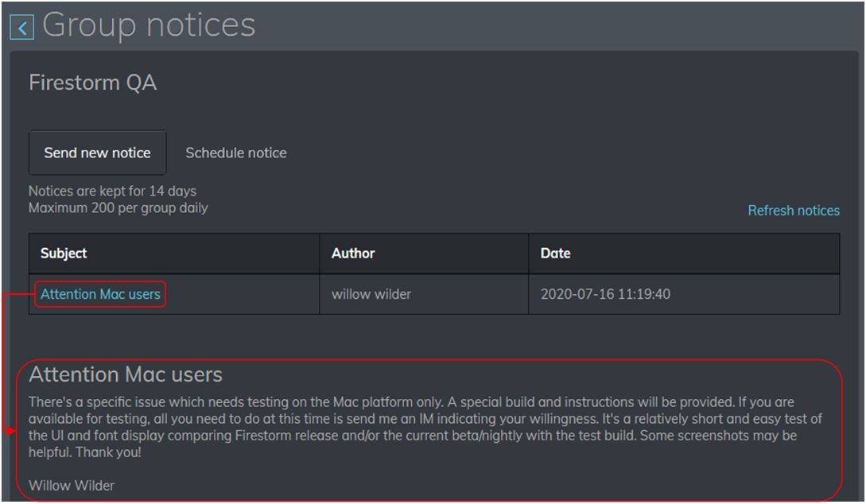Click the Date column header
Screen dimensions: 866x504
[555, 254]
